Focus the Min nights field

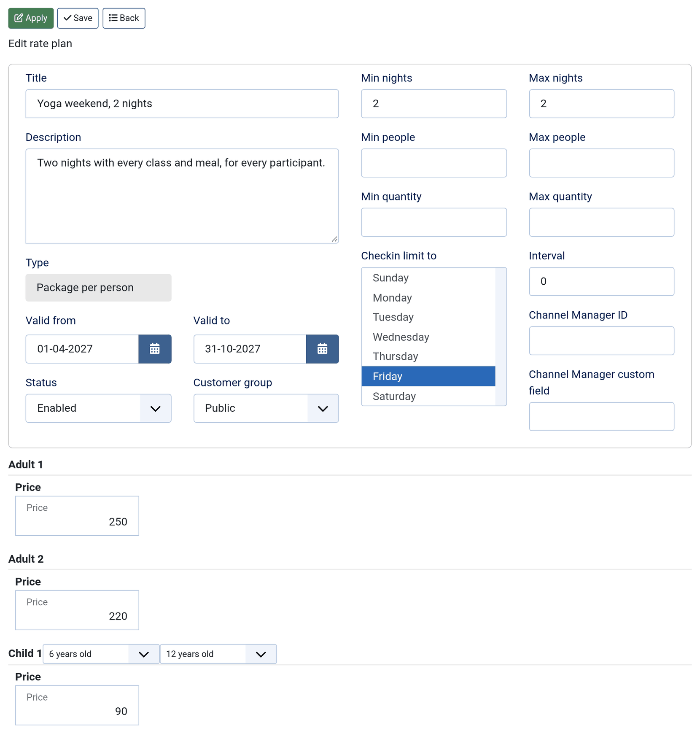click(x=434, y=104)
